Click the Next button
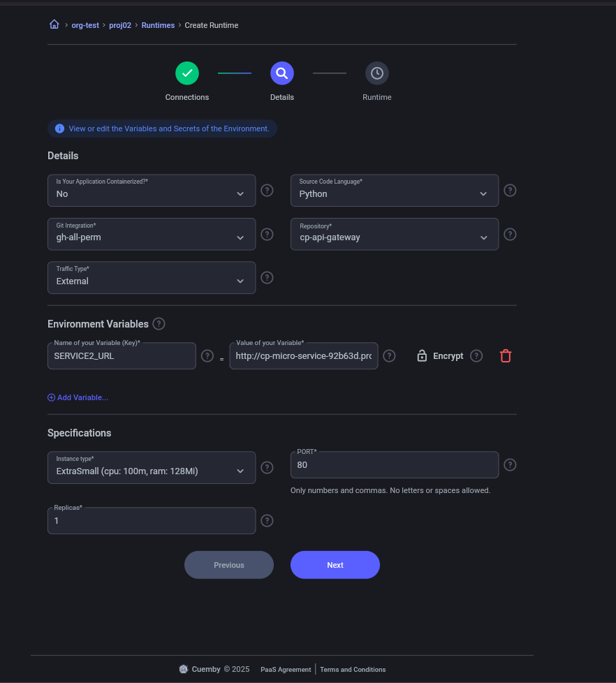The height and width of the screenshot is (683, 616). (335, 564)
